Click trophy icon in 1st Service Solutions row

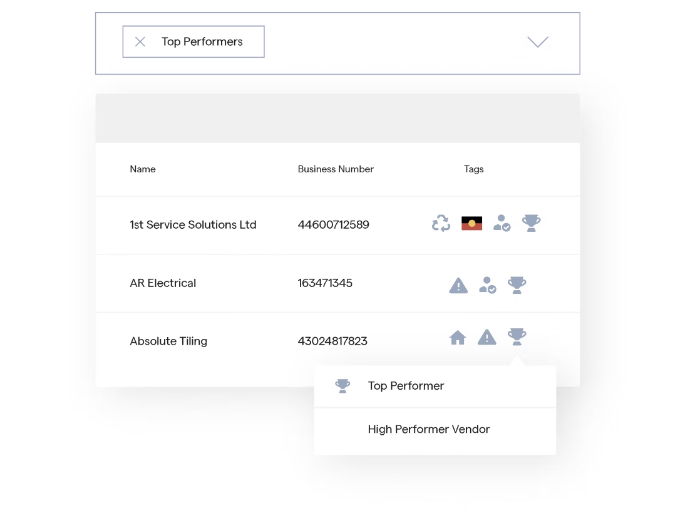pos(531,224)
